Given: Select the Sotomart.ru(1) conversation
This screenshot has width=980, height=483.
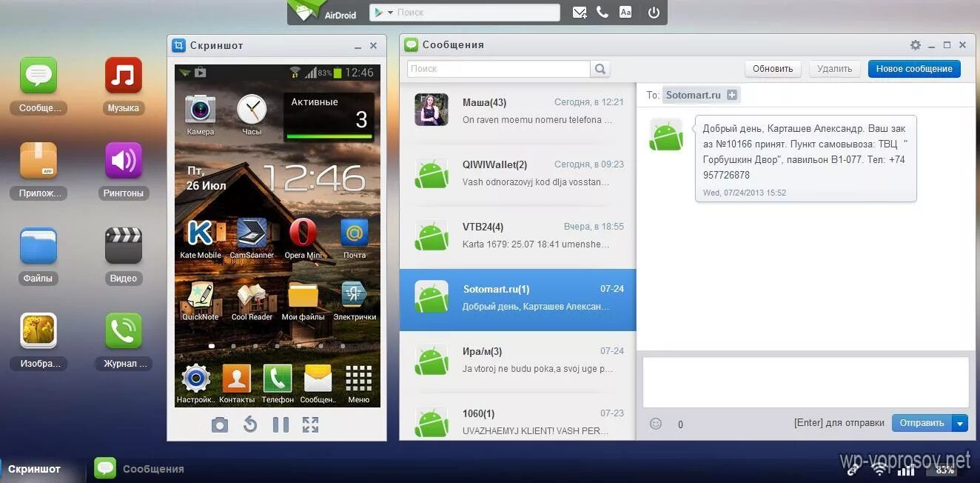Looking at the screenshot, I should 517,300.
